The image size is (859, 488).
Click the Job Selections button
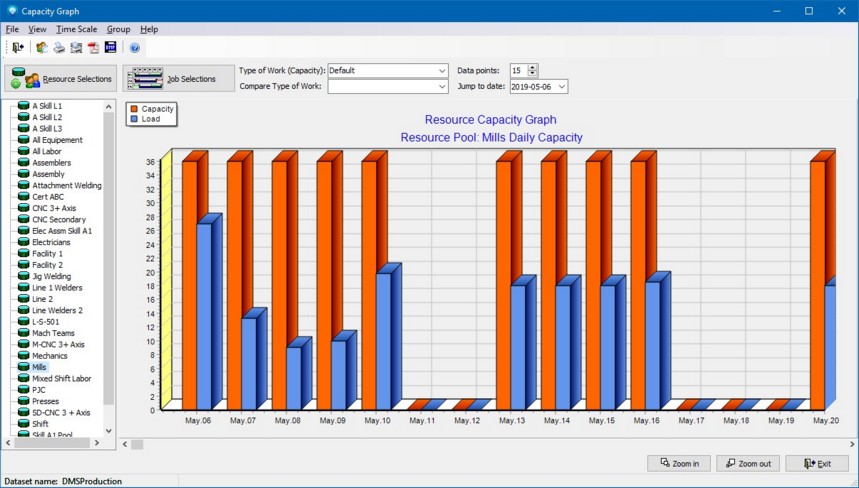coord(174,79)
